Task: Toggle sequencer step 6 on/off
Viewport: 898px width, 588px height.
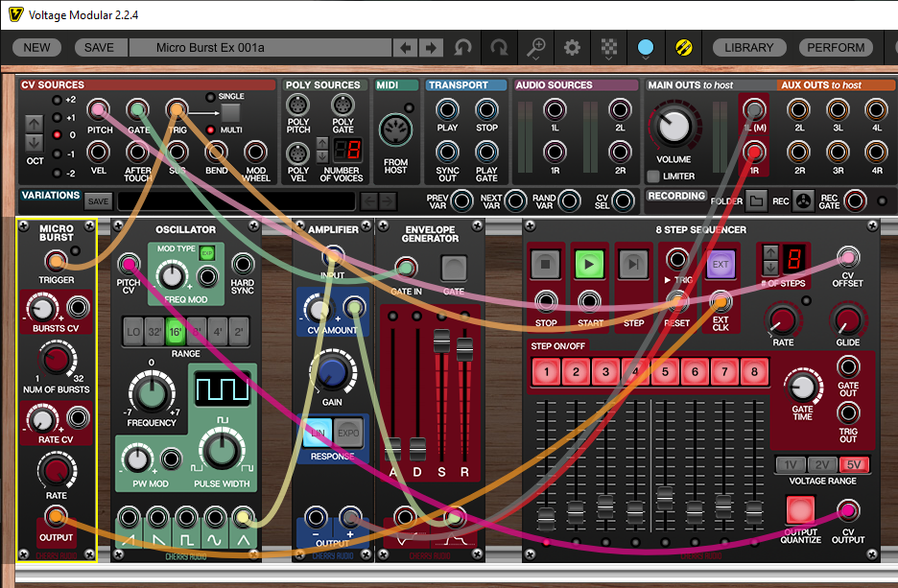Action: (695, 372)
